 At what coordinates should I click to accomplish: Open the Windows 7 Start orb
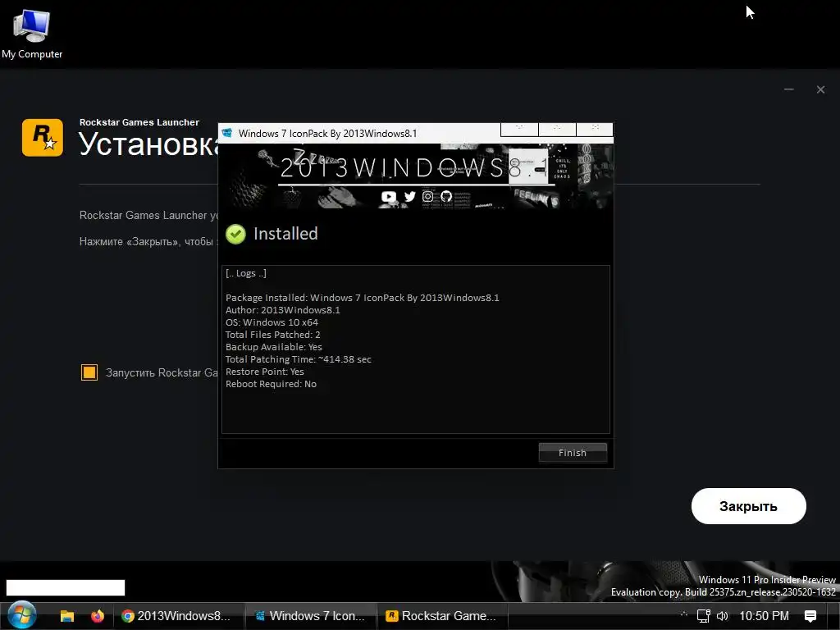point(22,615)
